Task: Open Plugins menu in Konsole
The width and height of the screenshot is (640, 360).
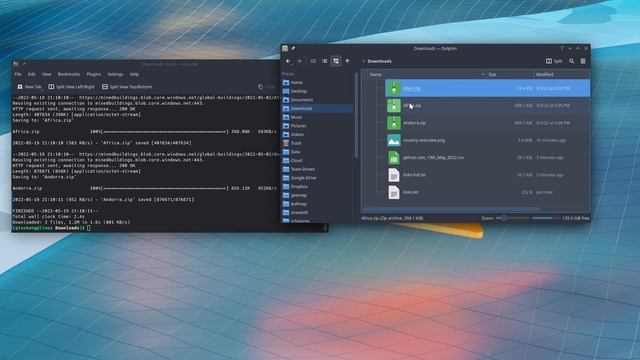Action: pos(93,74)
